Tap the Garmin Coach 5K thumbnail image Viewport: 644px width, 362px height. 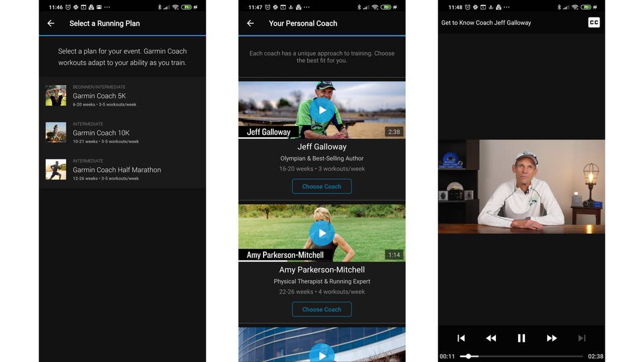[56, 96]
